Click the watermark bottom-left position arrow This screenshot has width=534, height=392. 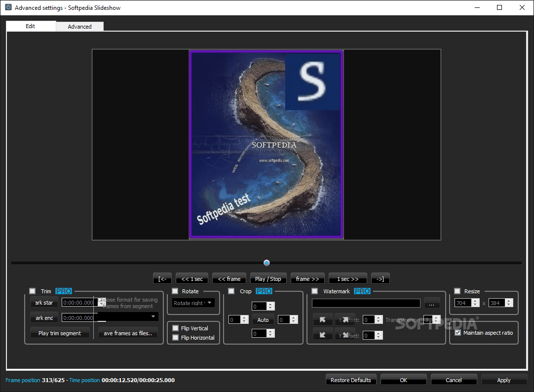pos(323,334)
